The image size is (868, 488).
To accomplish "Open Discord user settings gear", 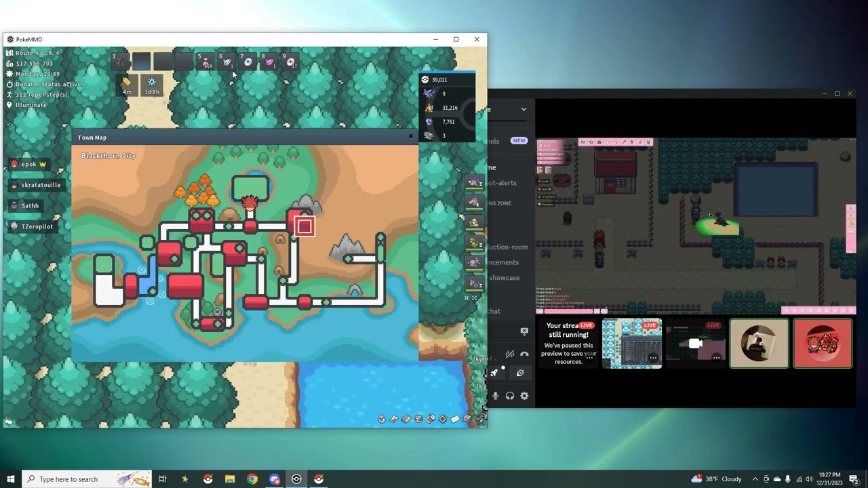I will [x=524, y=396].
